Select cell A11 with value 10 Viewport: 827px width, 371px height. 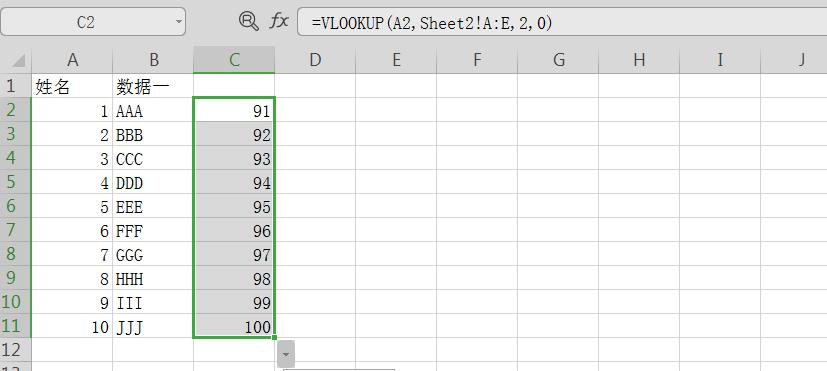pyautogui.click(x=72, y=326)
